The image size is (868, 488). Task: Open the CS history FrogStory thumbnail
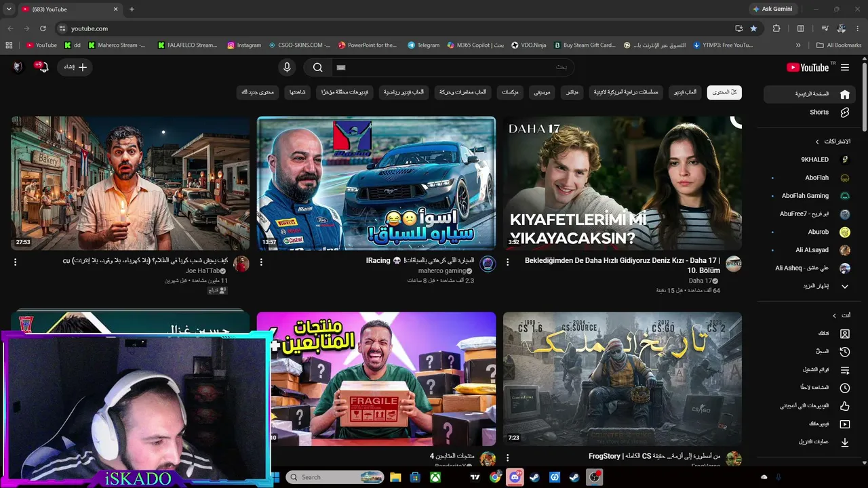(x=623, y=379)
